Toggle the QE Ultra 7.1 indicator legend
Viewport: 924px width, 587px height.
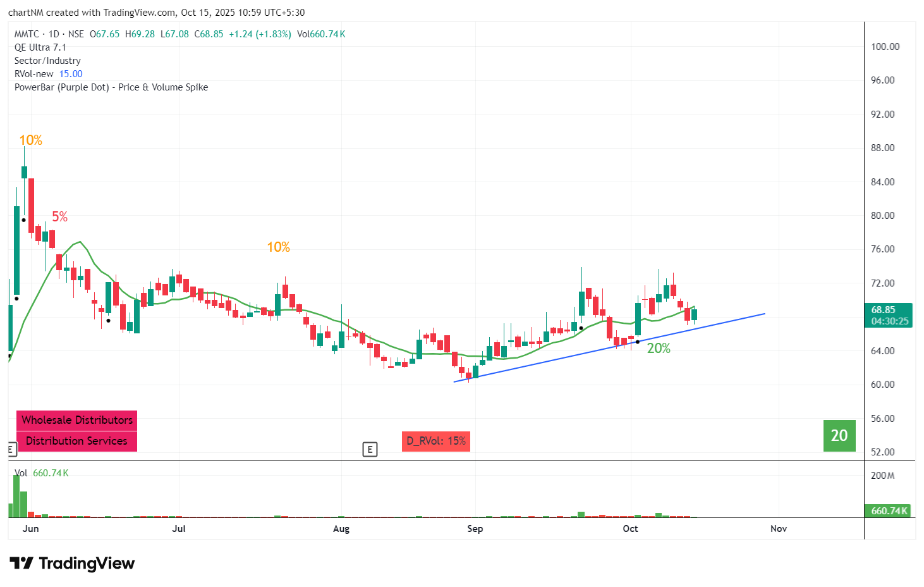pos(39,47)
